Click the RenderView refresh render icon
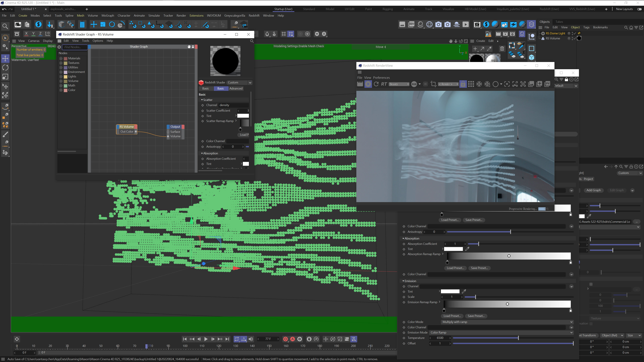This screenshot has height=362, width=644. point(376,84)
